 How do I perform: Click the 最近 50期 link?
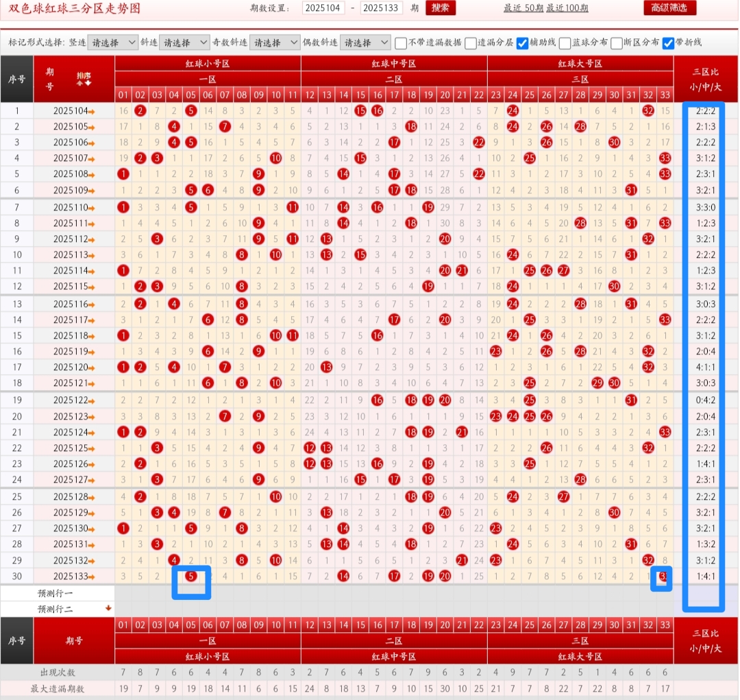coord(523,8)
